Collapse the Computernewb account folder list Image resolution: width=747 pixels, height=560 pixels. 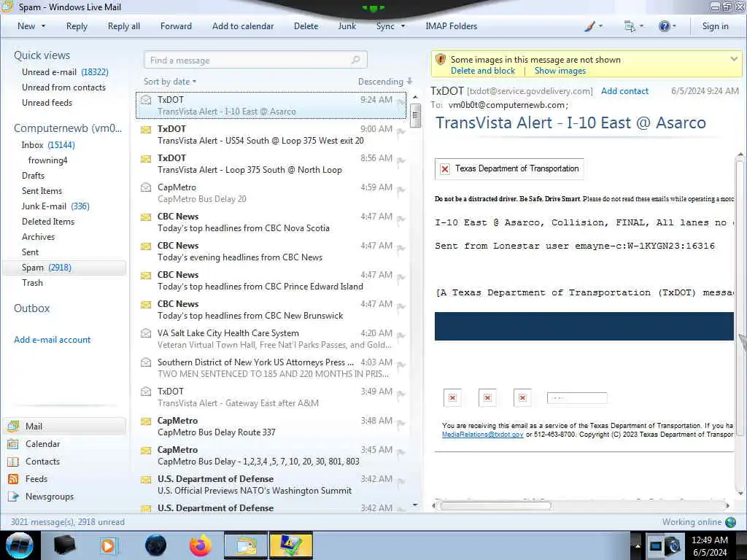pyautogui.click(x=68, y=128)
